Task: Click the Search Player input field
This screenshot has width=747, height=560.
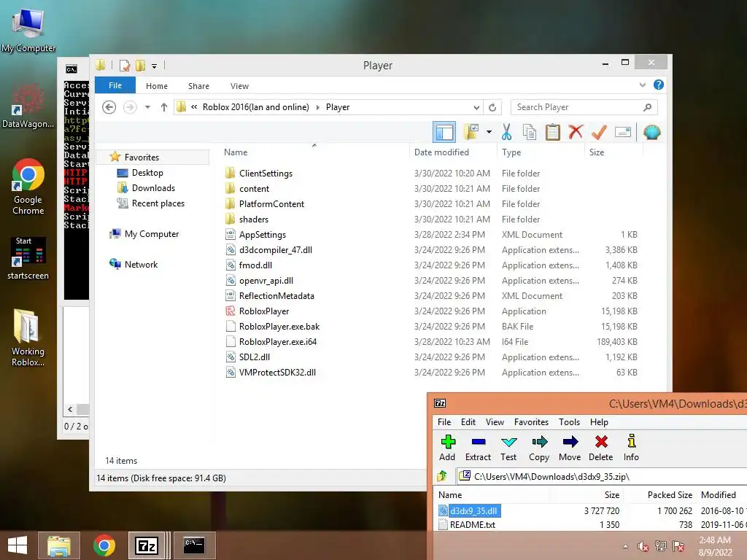Action: click(584, 107)
